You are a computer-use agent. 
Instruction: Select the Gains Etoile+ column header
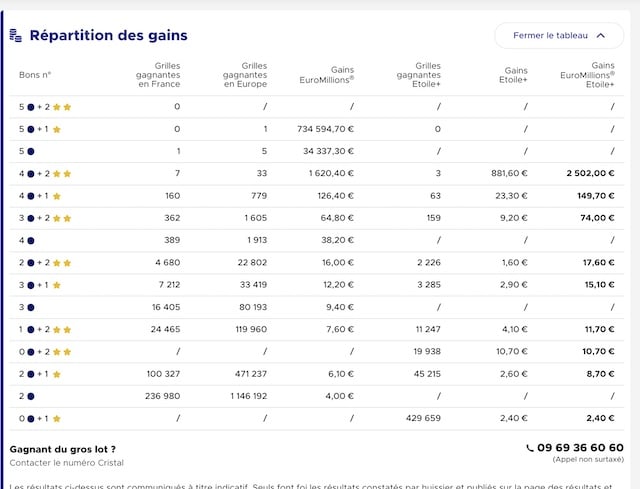513,75
